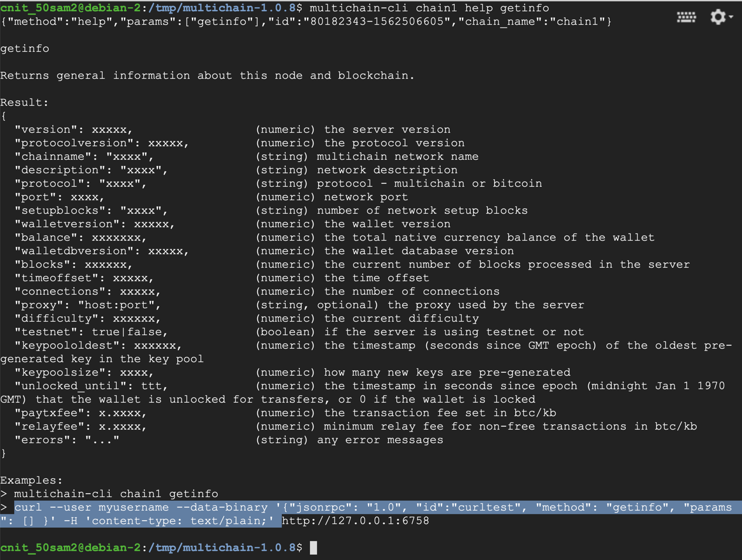Click the "multichain-cli chain1 getinfo" example line
Screen dimensions: 742x560
[116, 494]
